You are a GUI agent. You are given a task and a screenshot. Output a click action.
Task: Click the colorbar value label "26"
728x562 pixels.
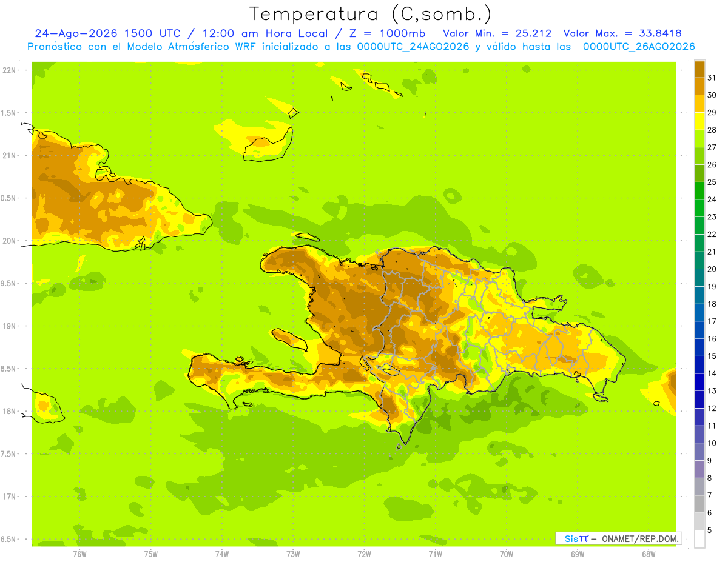[712, 165]
